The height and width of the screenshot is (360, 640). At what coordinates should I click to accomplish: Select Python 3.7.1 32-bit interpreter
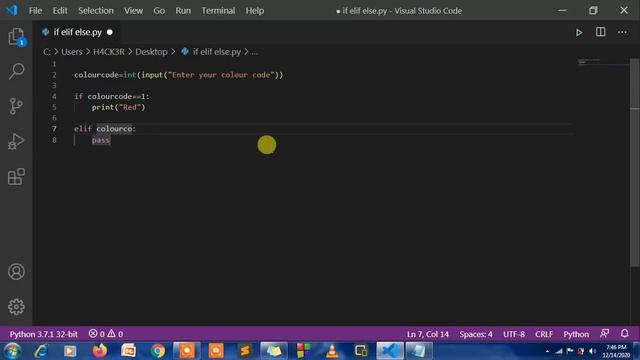(x=44, y=334)
